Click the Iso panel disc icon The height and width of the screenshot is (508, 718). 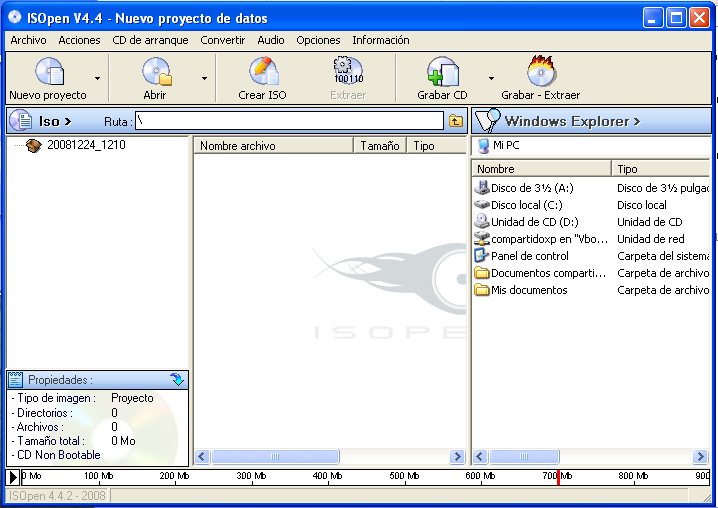coord(20,121)
